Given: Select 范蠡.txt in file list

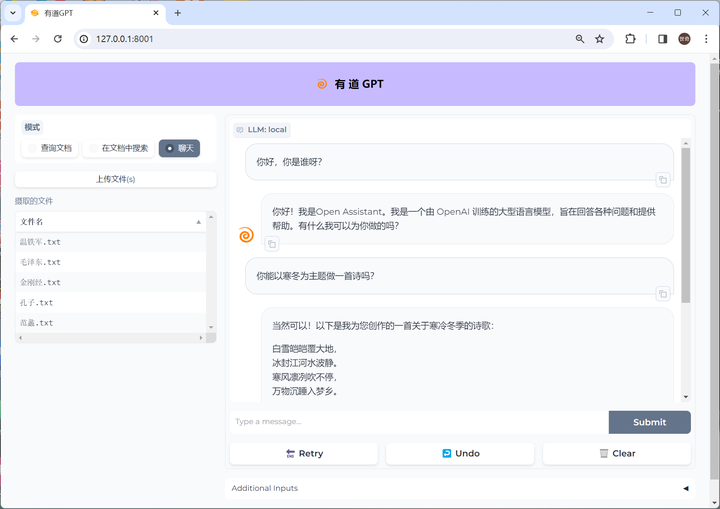Looking at the screenshot, I should [111, 323].
